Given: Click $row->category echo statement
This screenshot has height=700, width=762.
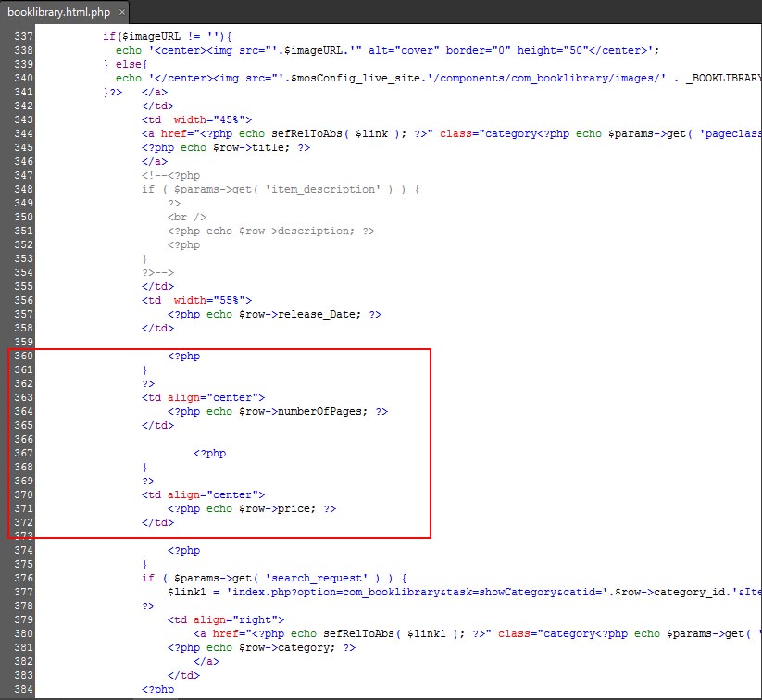Looking at the screenshot, I should pos(261,647).
